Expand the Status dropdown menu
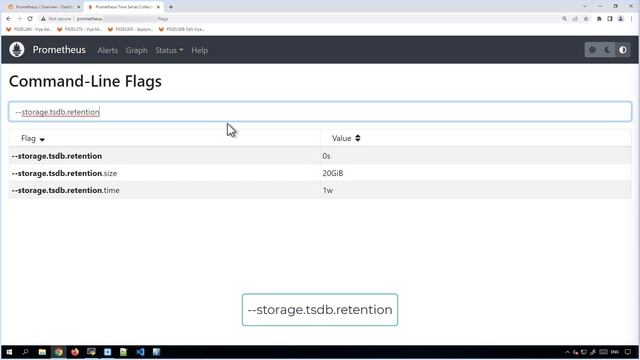The image size is (640, 360). [x=169, y=50]
